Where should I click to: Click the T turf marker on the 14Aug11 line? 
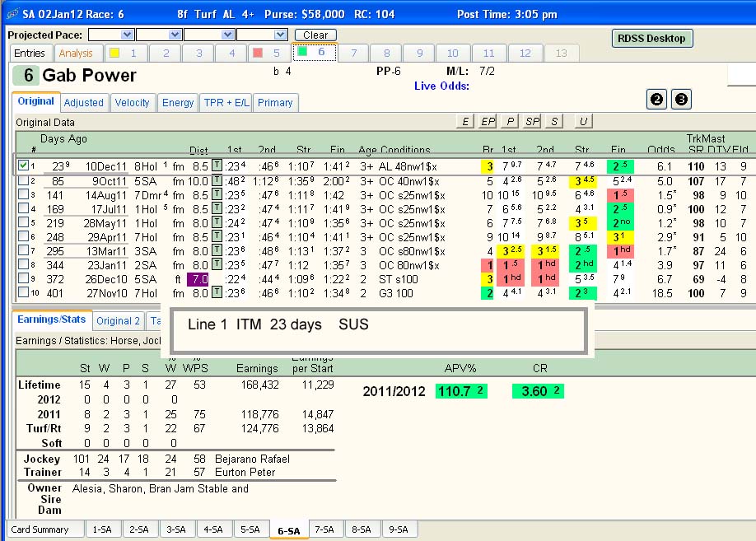point(217,195)
